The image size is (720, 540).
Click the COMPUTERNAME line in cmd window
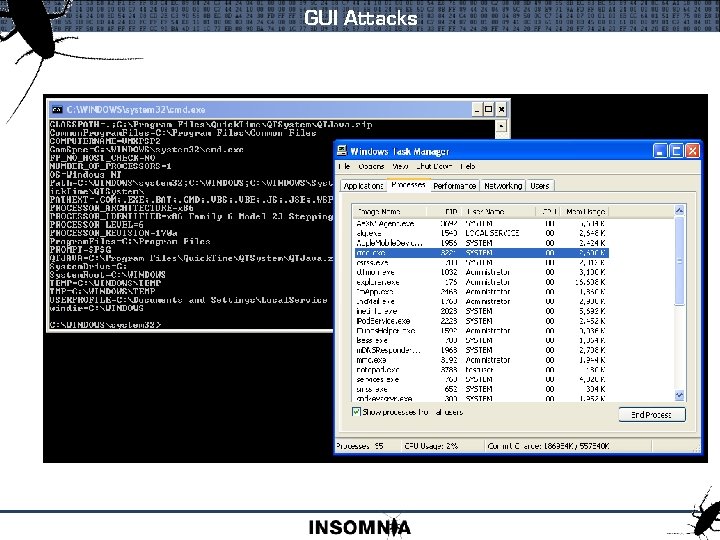(105, 141)
